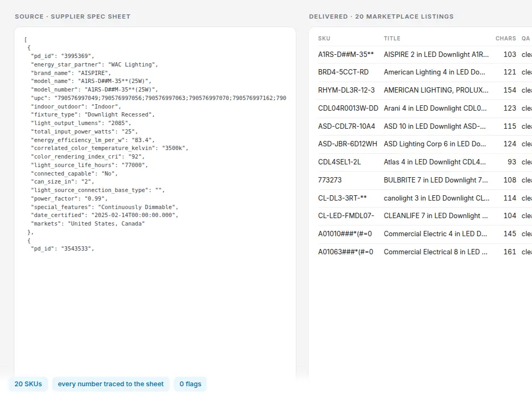Select SKU ASD-CDL7R-10A4 cell
This screenshot has height=399, width=532.
[346, 126]
